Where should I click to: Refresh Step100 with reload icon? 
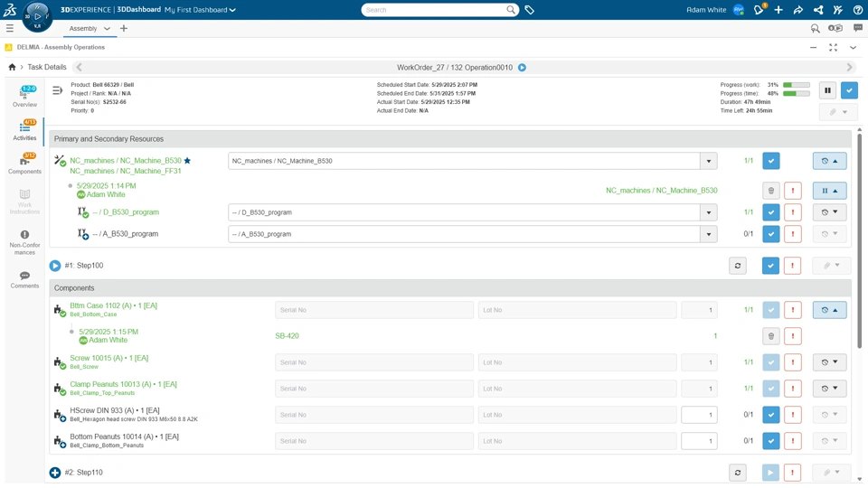pyautogui.click(x=738, y=266)
